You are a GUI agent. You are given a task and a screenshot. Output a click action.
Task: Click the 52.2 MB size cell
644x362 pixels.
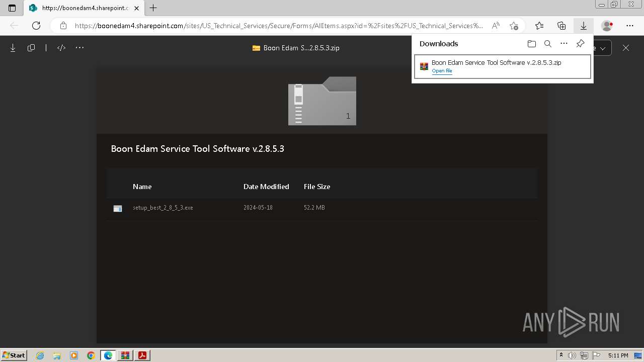(314, 208)
